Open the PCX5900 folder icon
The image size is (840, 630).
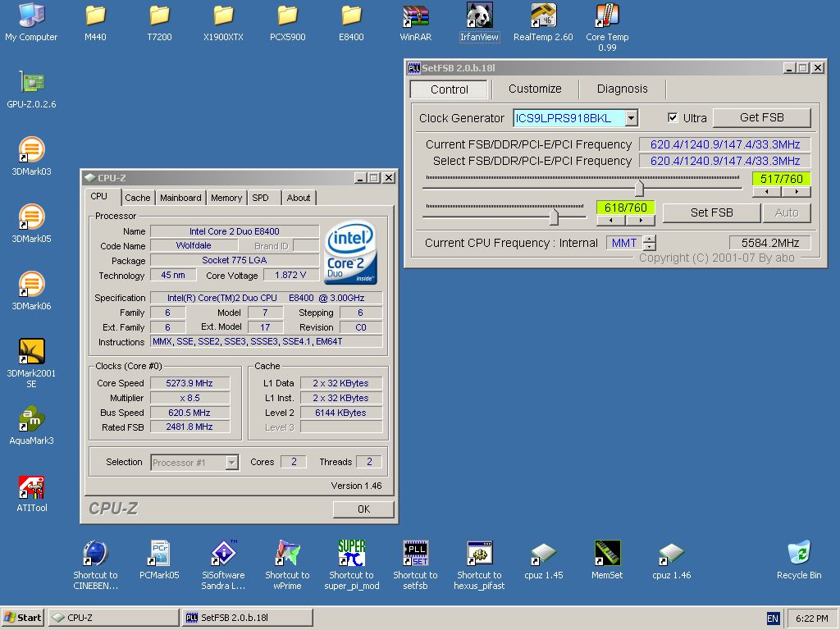point(287,22)
